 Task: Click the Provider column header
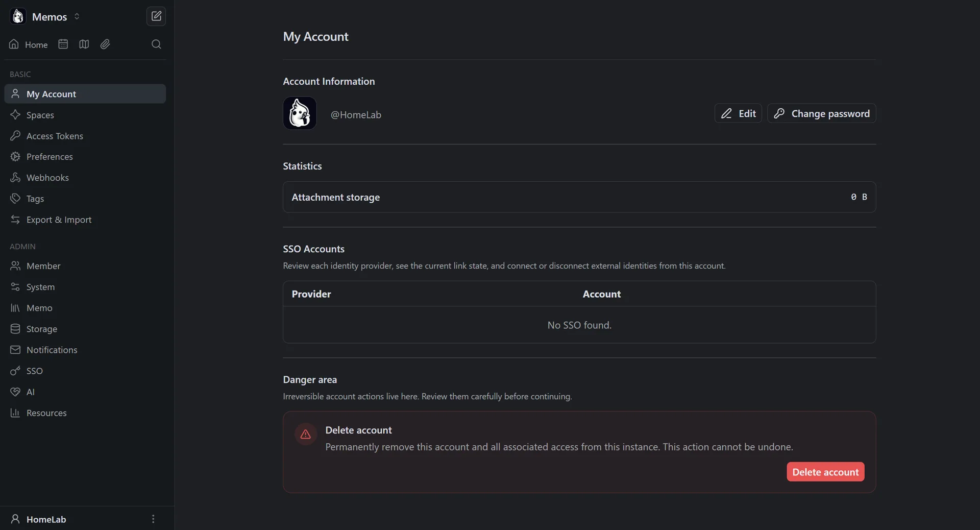point(311,294)
